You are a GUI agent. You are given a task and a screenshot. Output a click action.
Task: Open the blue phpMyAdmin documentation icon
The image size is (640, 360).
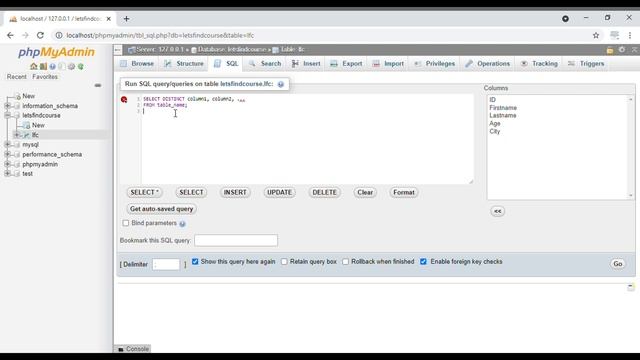click(53, 66)
